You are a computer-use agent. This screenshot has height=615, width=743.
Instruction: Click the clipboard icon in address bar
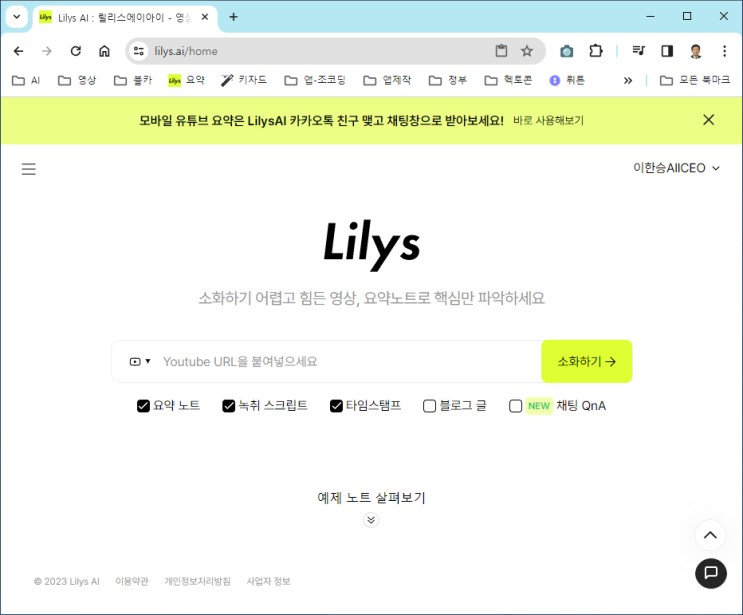pos(501,51)
